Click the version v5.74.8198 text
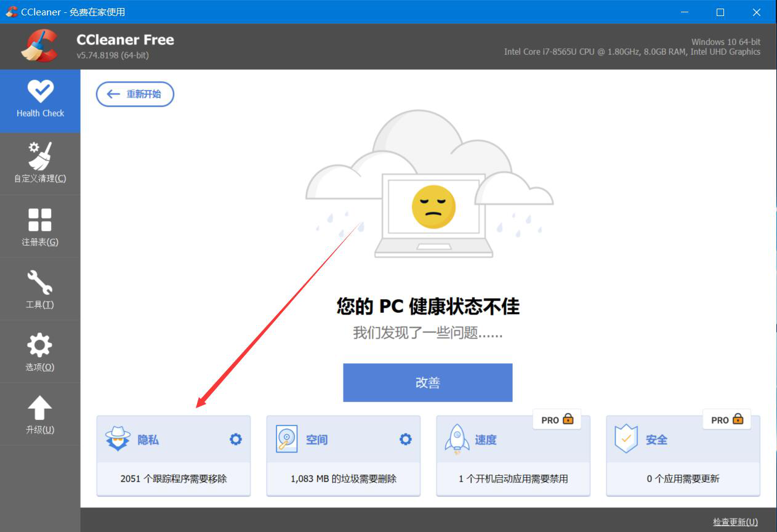Screen dimensions: 777x532 coord(113,55)
